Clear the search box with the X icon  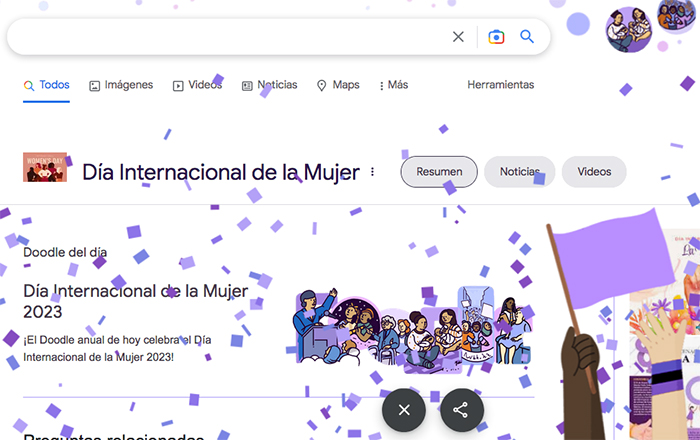tap(458, 37)
